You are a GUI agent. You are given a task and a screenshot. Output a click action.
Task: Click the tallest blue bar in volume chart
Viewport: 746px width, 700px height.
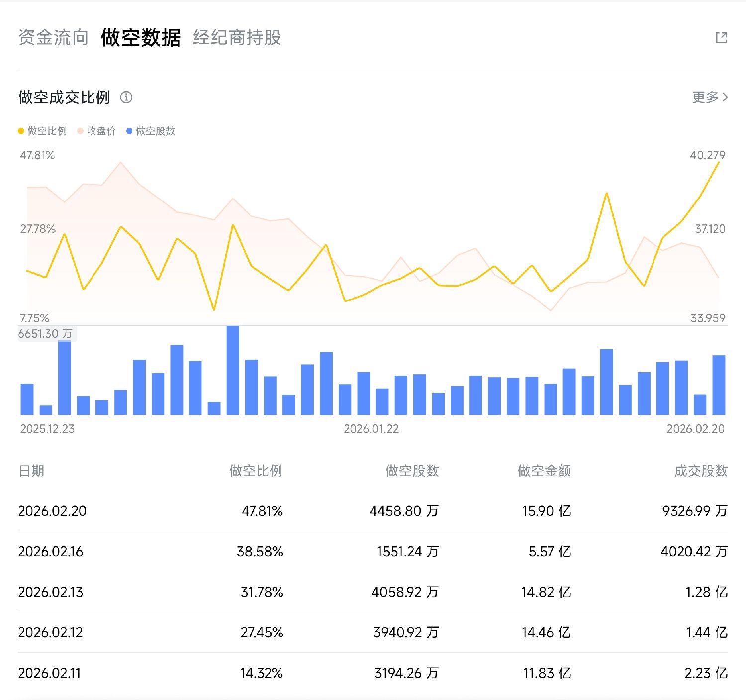(x=233, y=371)
